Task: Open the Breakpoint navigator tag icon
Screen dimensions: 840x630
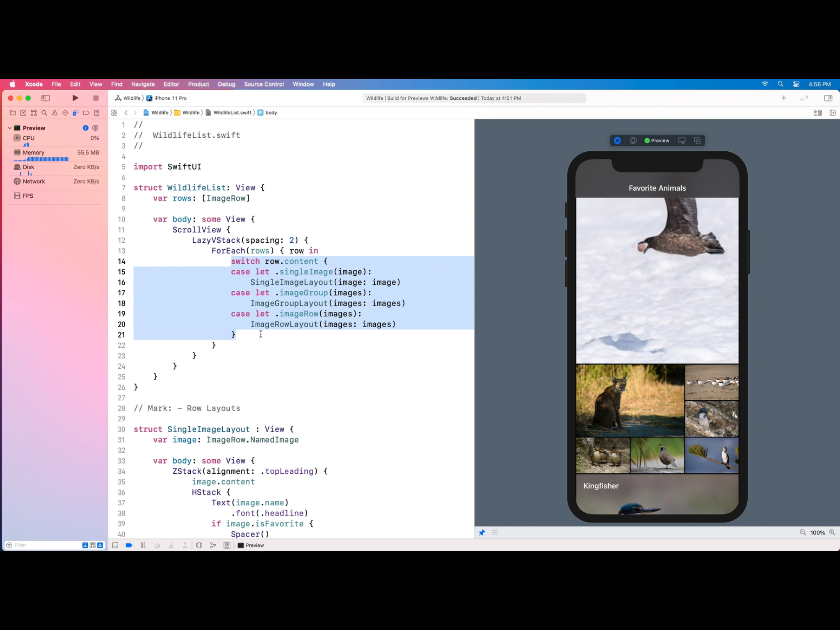Action: click(86, 113)
